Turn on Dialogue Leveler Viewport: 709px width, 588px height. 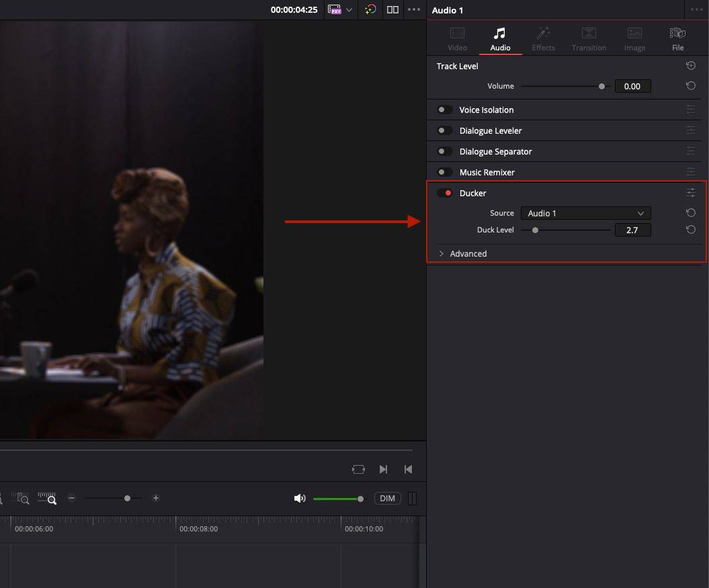[x=444, y=130]
